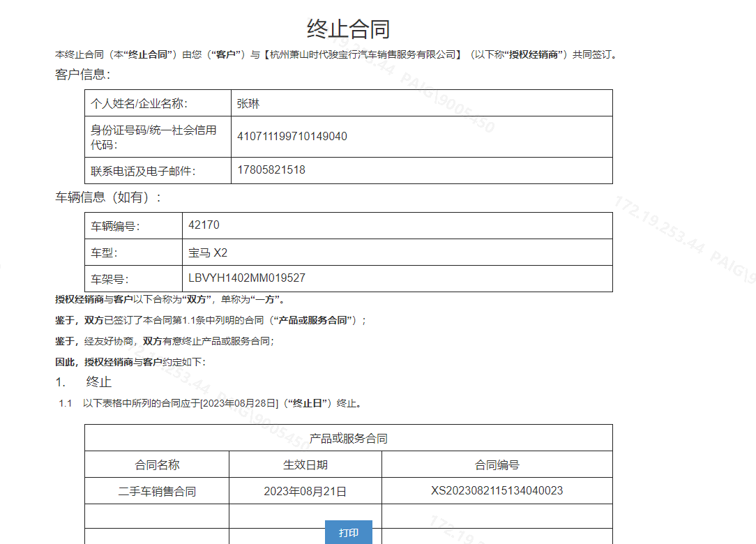Click the 终止合同 page title
This screenshot has height=544, width=756.
click(348, 29)
